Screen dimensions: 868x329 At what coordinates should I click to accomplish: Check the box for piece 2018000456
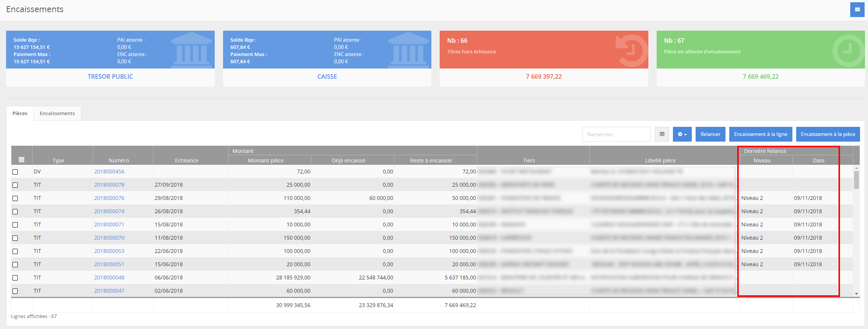(x=15, y=172)
